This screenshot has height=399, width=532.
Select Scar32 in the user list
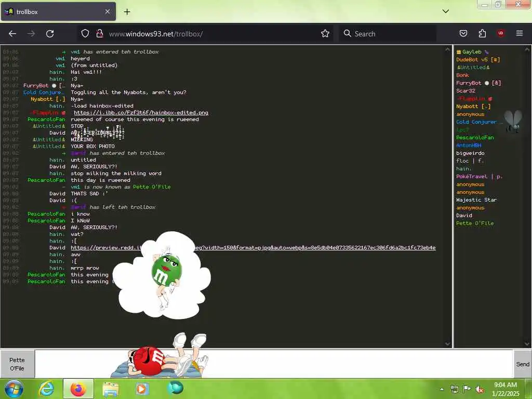coord(465,91)
